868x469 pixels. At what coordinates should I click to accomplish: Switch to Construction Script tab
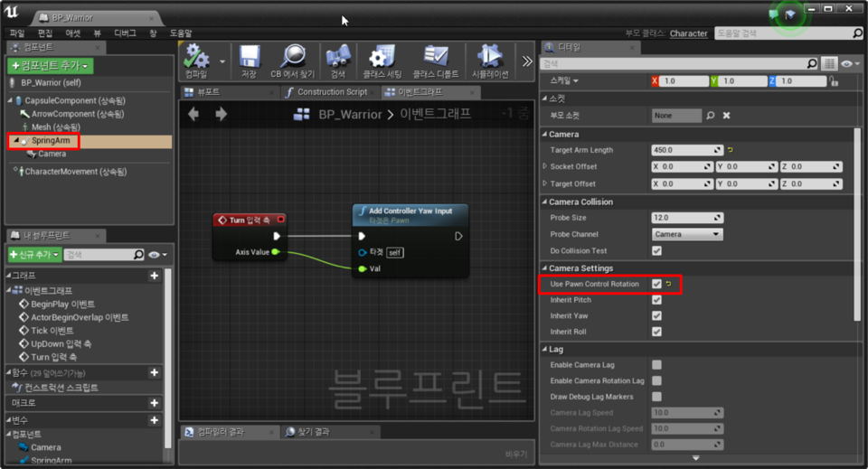tap(332, 92)
